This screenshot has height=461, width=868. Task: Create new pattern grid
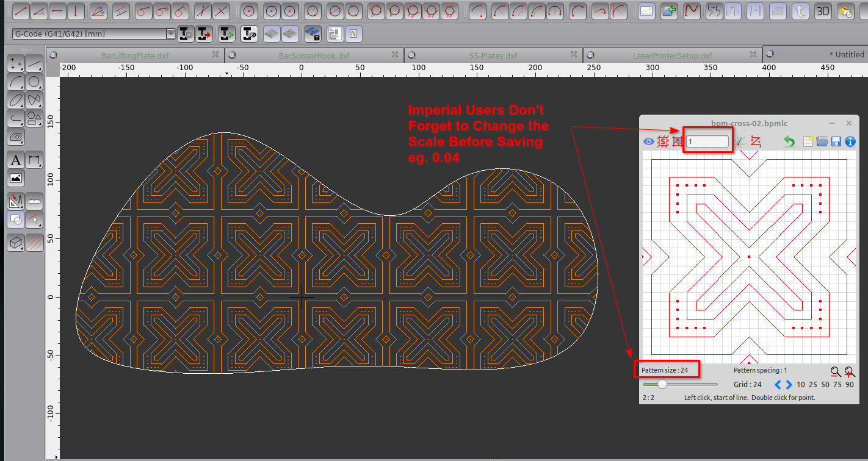pyautogui.click(x=809, y=142)
